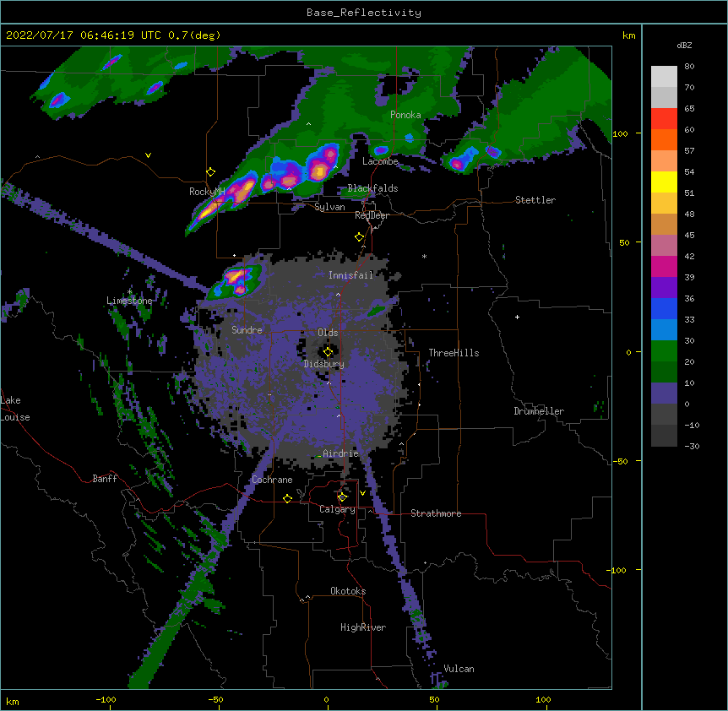Select the Blackfalds label

coord(372,188)
